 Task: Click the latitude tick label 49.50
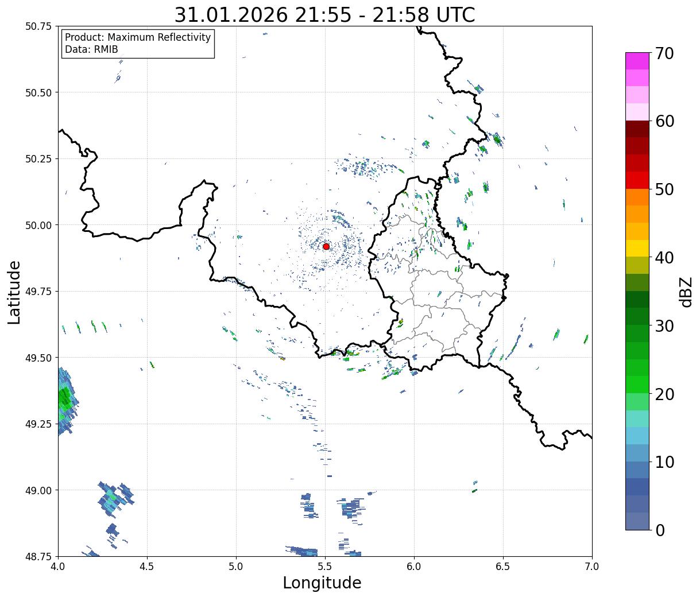38,358
